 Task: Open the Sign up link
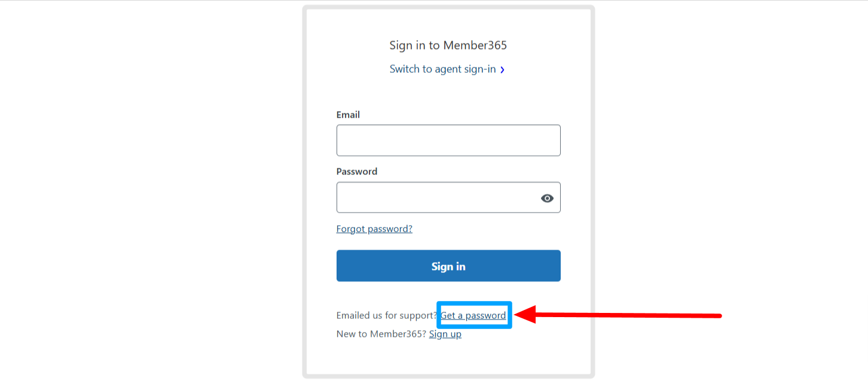pos(445,334)
